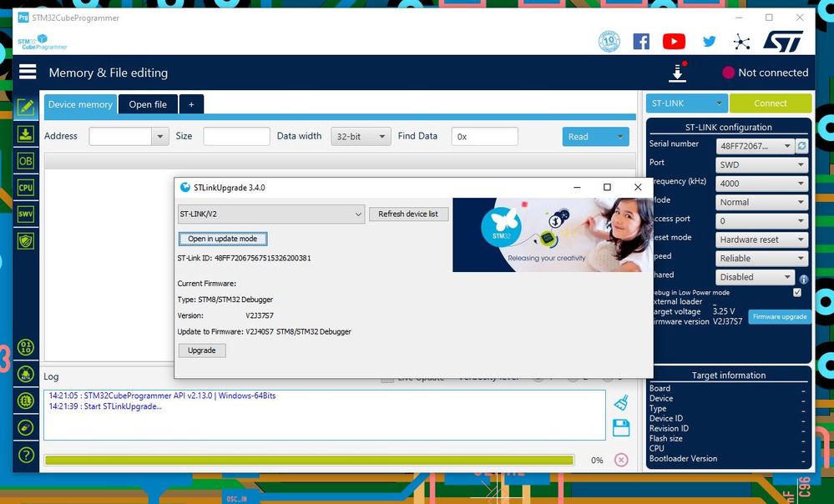Open the Memory & File editing pencil icon
The image size is (834, 504).
[x=26, y=107]
